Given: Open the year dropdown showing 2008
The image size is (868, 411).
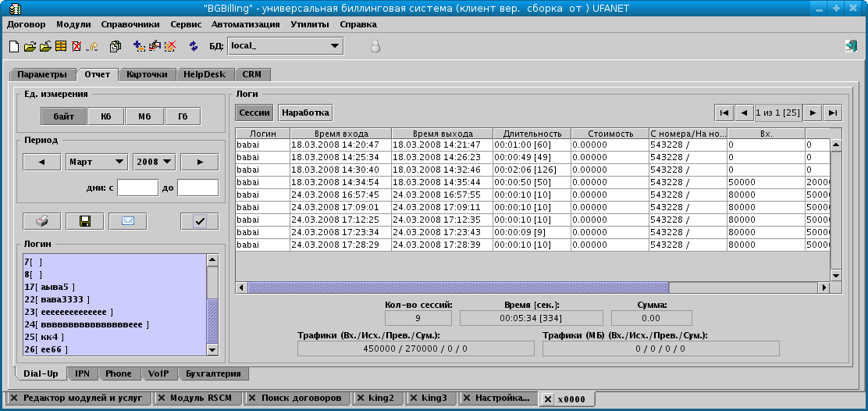Looking at the screenshot, I should pyautogui.click(x=154, y=162).
